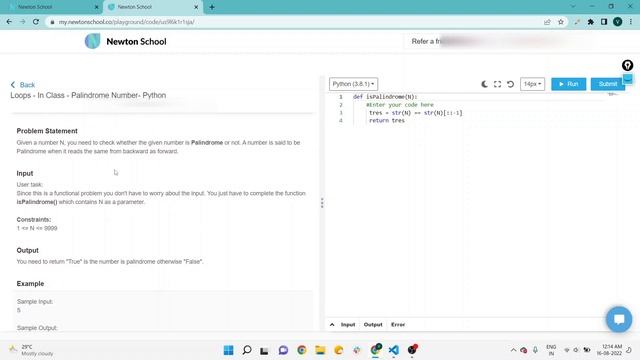Go back in browser history
640x360 pixels.
click(9, 22)
